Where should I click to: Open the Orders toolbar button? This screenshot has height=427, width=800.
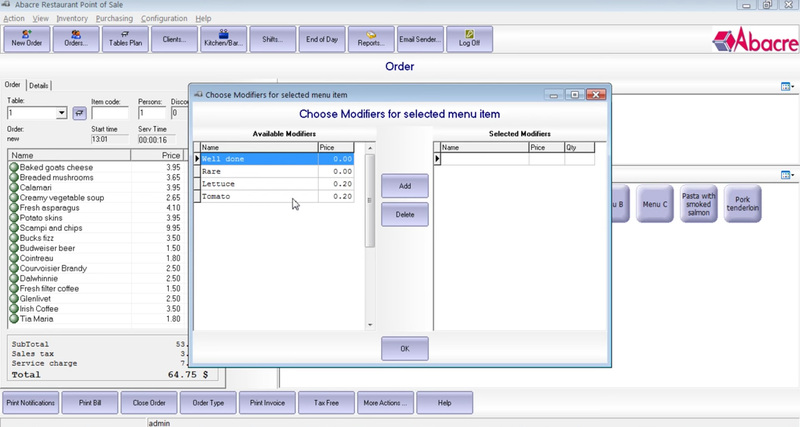point(76,39)
